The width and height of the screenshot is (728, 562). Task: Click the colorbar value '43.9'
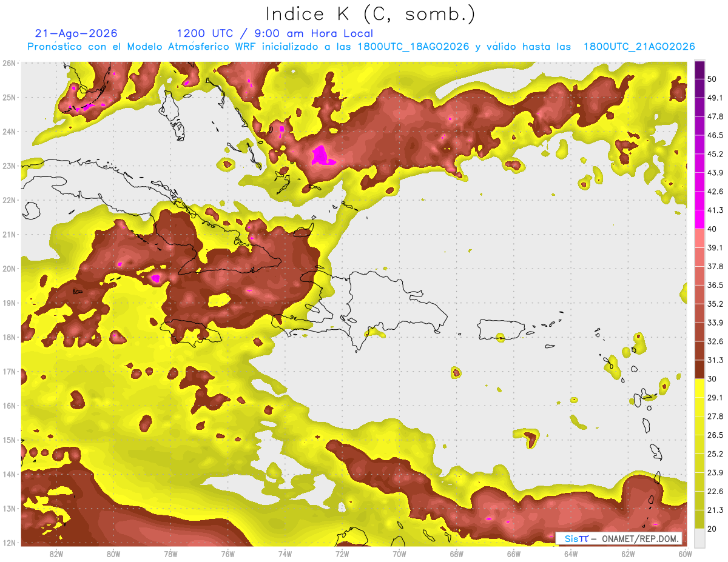coord(715,173)
